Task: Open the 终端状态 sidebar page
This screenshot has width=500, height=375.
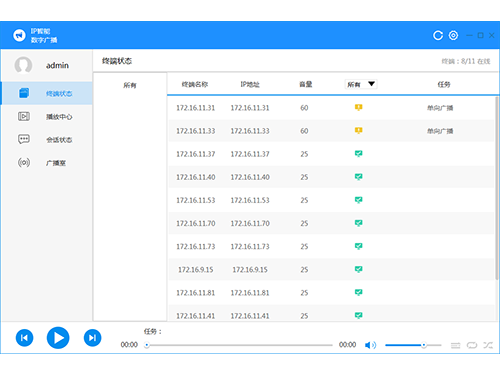Action: 47,93
